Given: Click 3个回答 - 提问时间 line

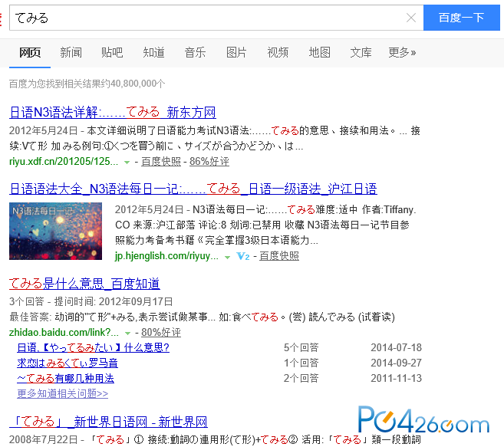Looking at the screenshot, I should coord(91,302).
